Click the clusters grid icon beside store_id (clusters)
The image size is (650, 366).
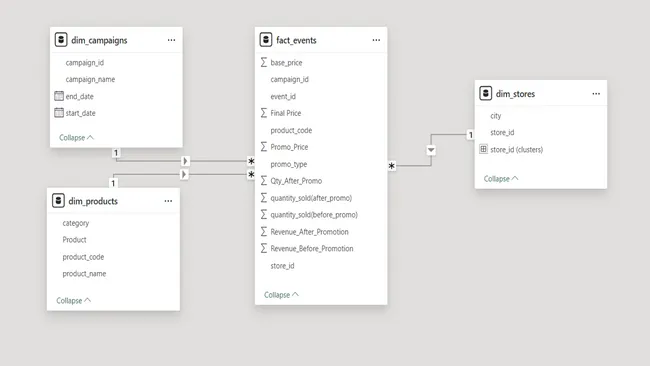pyautogui.click(x=483, y=149)
